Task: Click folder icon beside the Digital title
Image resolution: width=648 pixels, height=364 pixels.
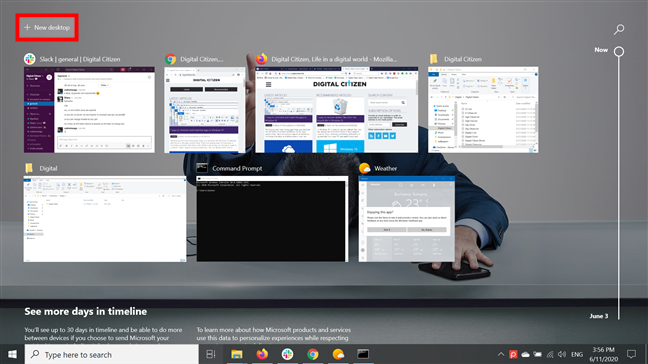Action: [29, 168]
